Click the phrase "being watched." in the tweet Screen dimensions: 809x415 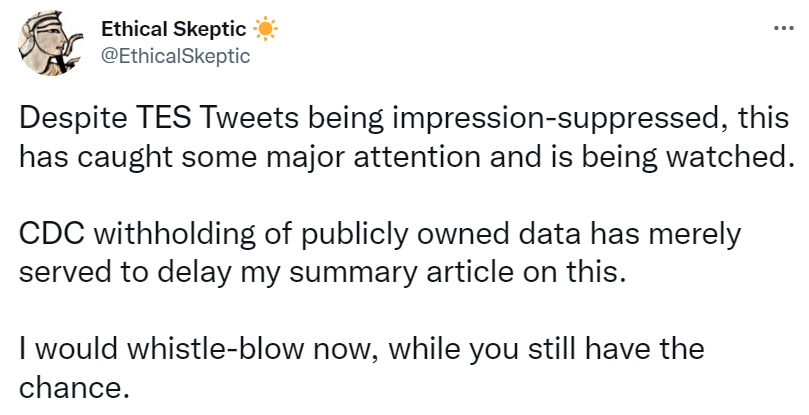(701, 157)
